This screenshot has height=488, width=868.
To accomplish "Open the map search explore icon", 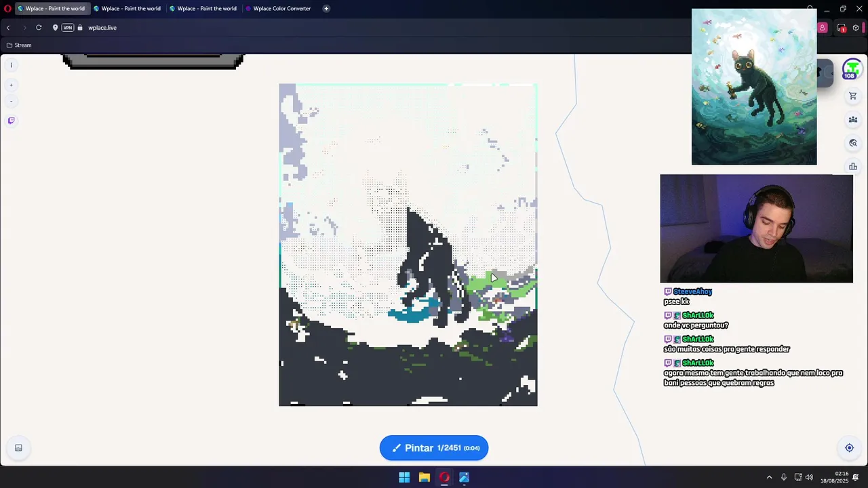I will [853, 143].
